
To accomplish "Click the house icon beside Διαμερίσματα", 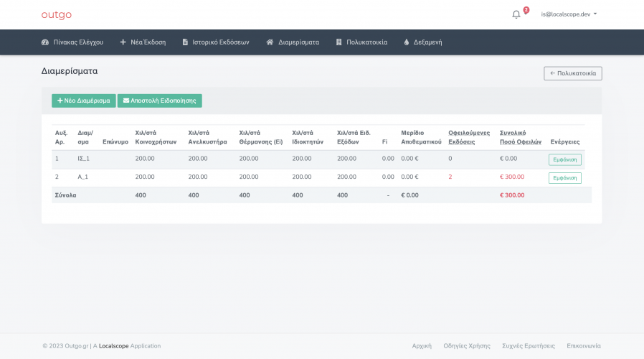I will click(270, 42).
